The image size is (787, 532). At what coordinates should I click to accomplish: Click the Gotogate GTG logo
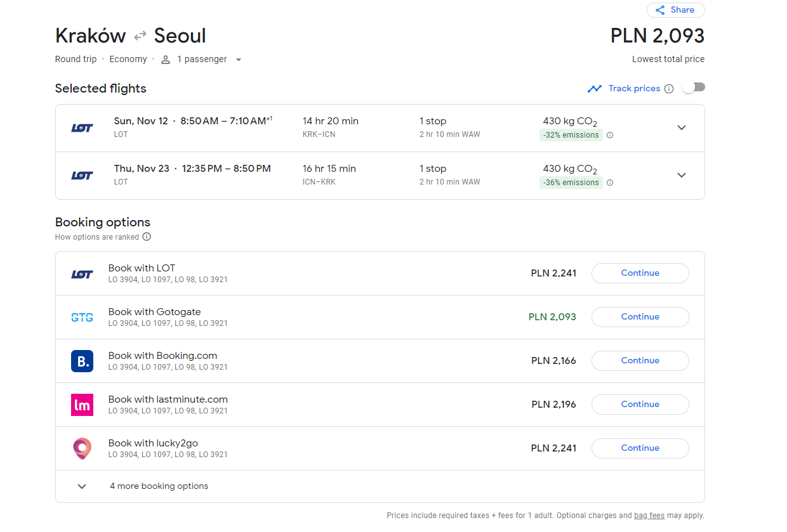82,317
